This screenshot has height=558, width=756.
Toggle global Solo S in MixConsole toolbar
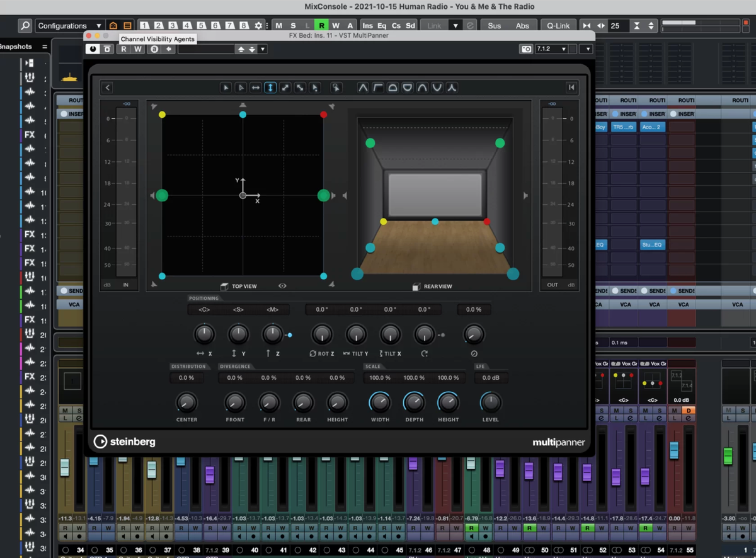[x=293, y=26]
